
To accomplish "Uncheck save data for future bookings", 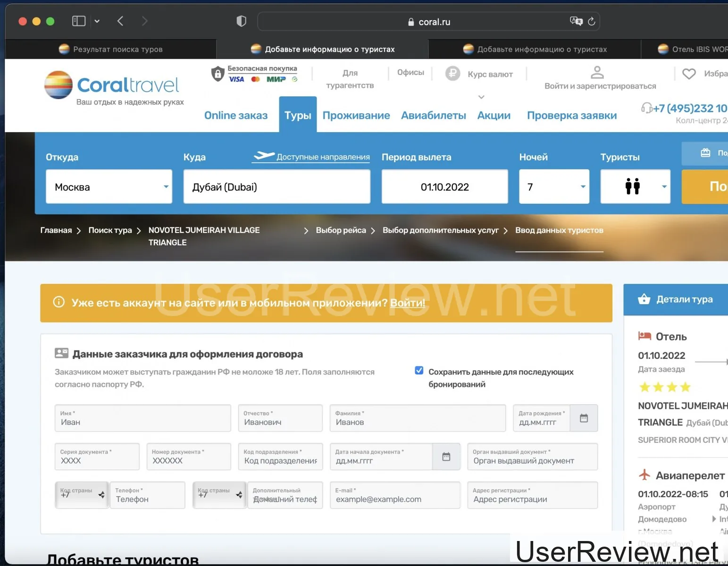I will 419,371.
